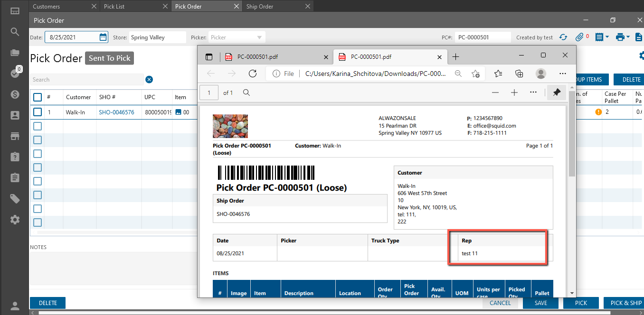Click the browser tab actions menu icon
The width and height of the screenshot is (644, 315).
click(209, 57)
